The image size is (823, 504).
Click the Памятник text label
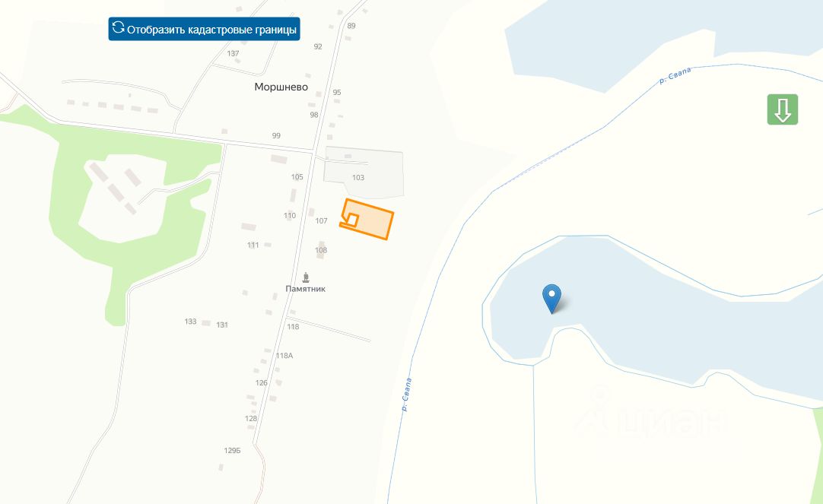(306, 289)
